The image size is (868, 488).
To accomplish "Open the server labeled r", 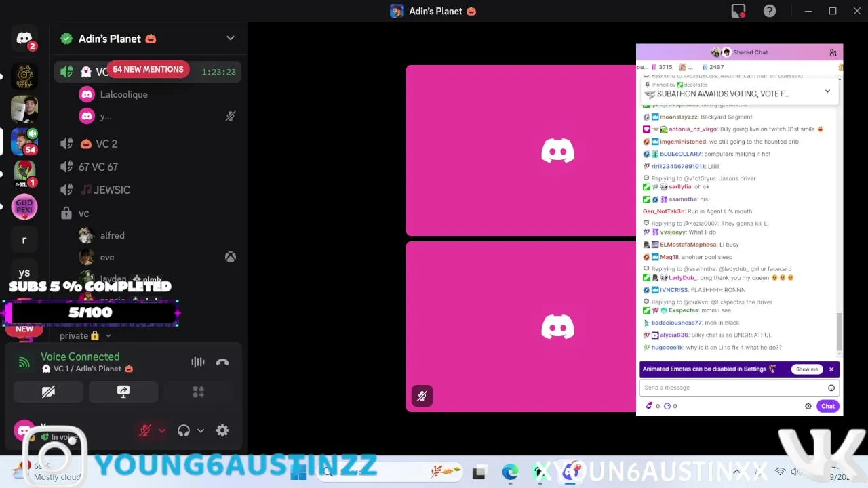I will pos(24,240).
